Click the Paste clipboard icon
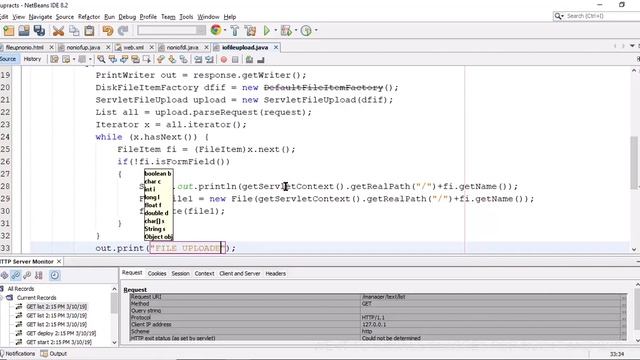This screenshot has width=640, height=360. 89,31
